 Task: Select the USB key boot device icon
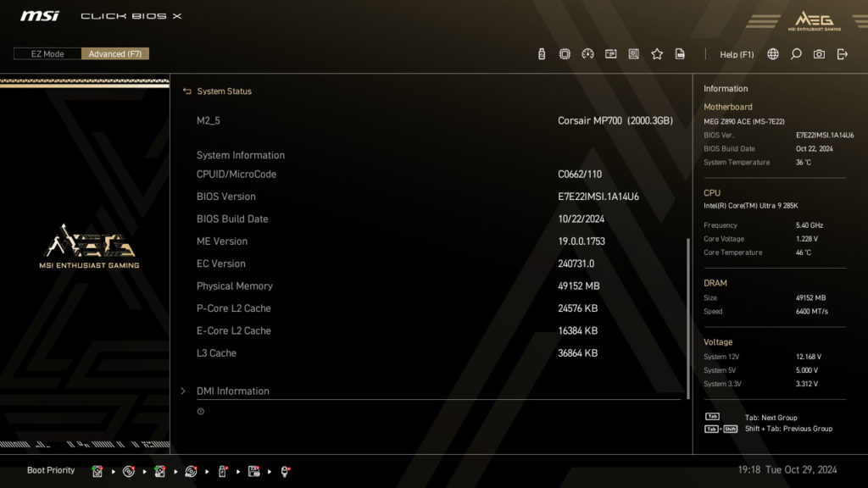[223, 471]
